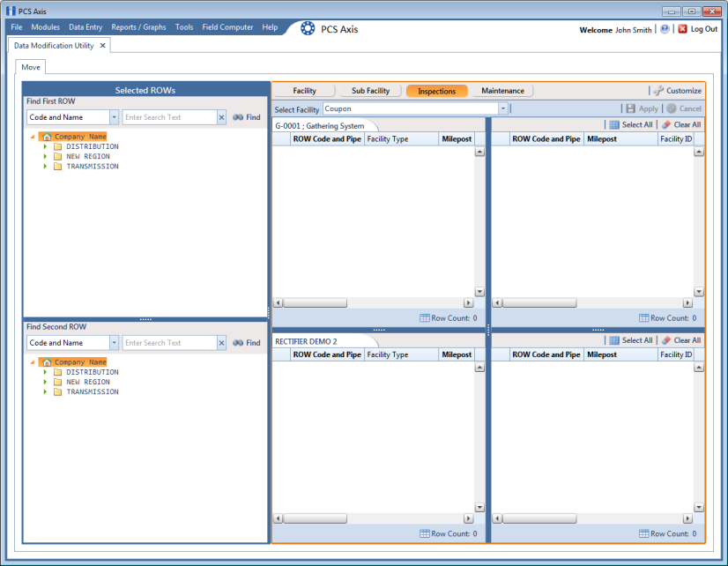Viewport: 728px width, 566px height.
Task: Expand DISTRIBUTION folder in first ROW tree
Action: pos(45,146)
